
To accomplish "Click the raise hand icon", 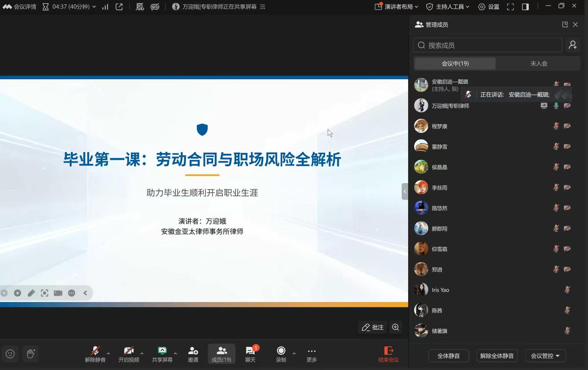I will [31, 354].
